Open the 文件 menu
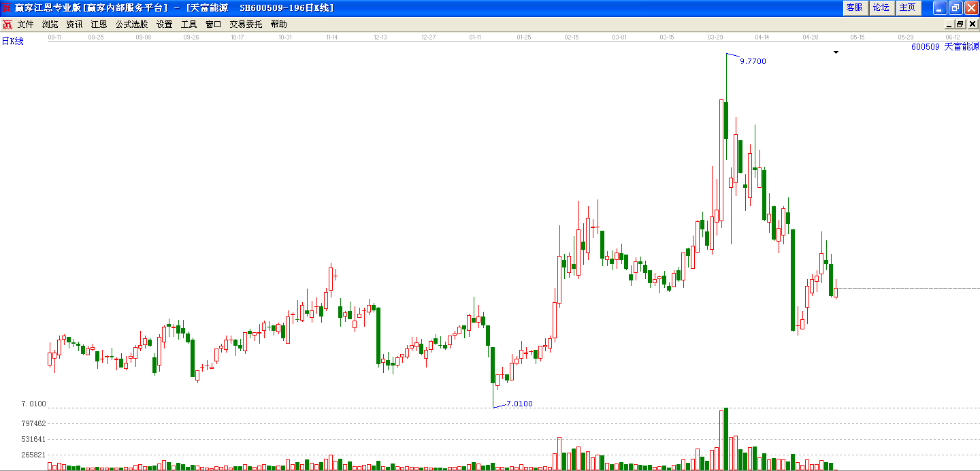The width and height of the screenshot is (980, 471). click(26, 25)
